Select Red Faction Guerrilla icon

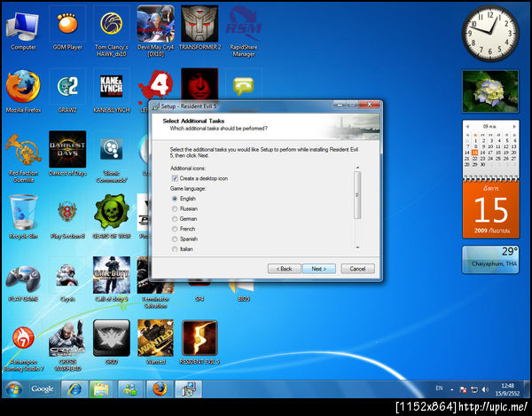pyautogui.click(x=23, y=158)
